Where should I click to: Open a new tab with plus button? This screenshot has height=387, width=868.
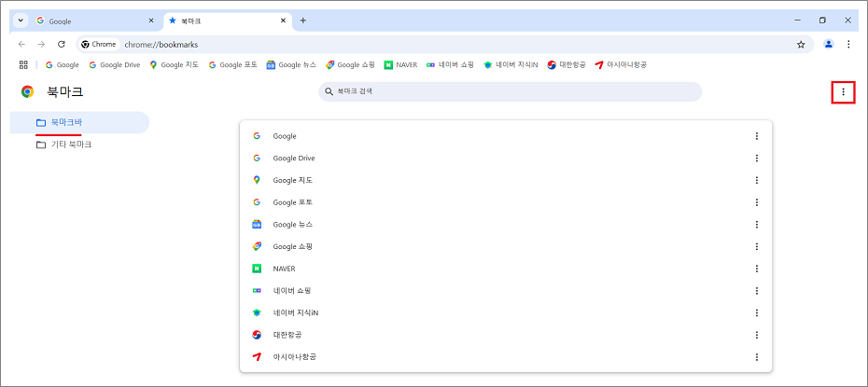[302, 21]
